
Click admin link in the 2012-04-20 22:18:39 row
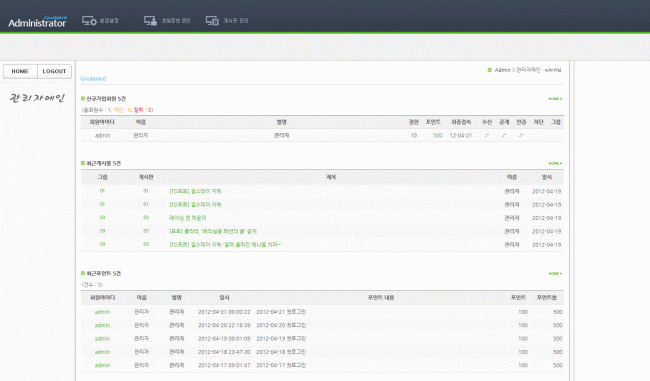pos(102,325)
